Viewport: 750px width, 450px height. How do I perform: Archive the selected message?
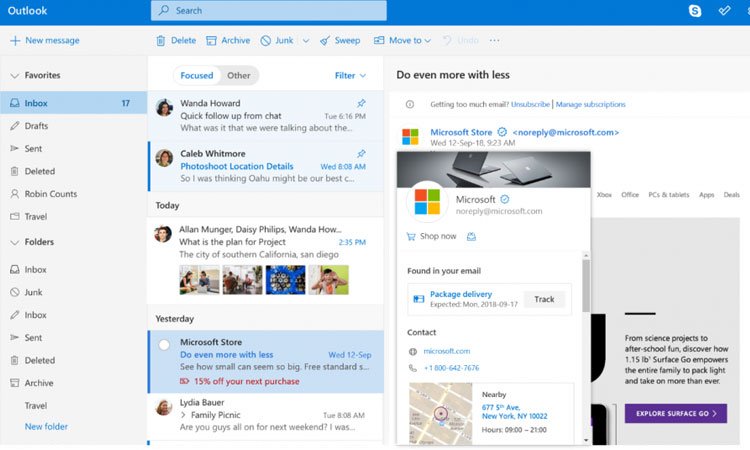(228, 41)
